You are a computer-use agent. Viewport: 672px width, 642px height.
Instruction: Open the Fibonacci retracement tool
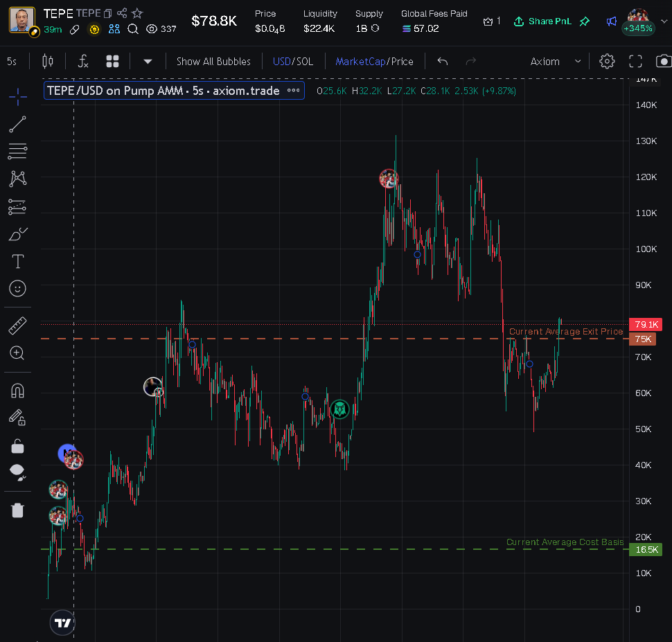[17, 151]
